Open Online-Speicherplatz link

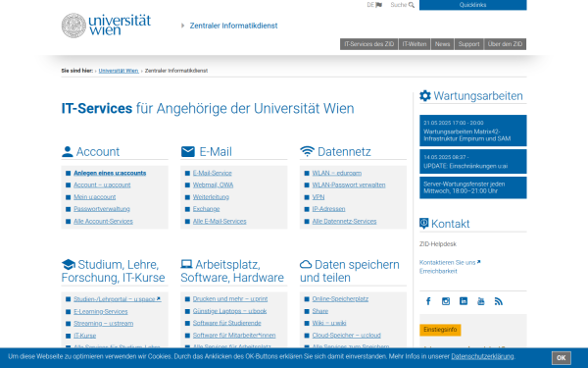[x=340, y=299]
